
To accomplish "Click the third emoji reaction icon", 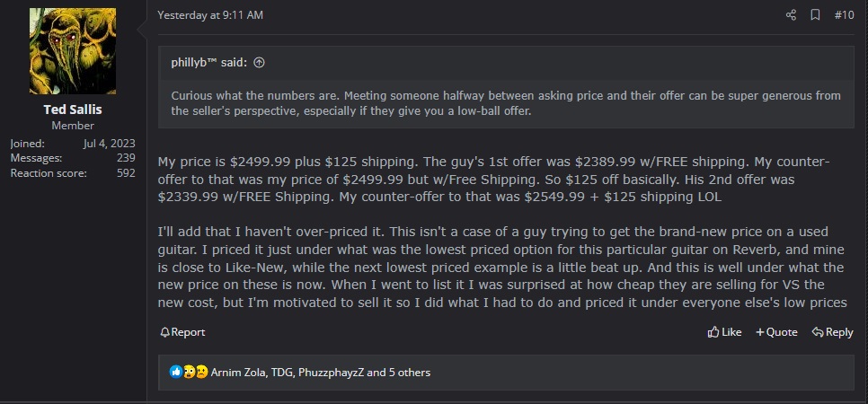I will tap(201, 372).
